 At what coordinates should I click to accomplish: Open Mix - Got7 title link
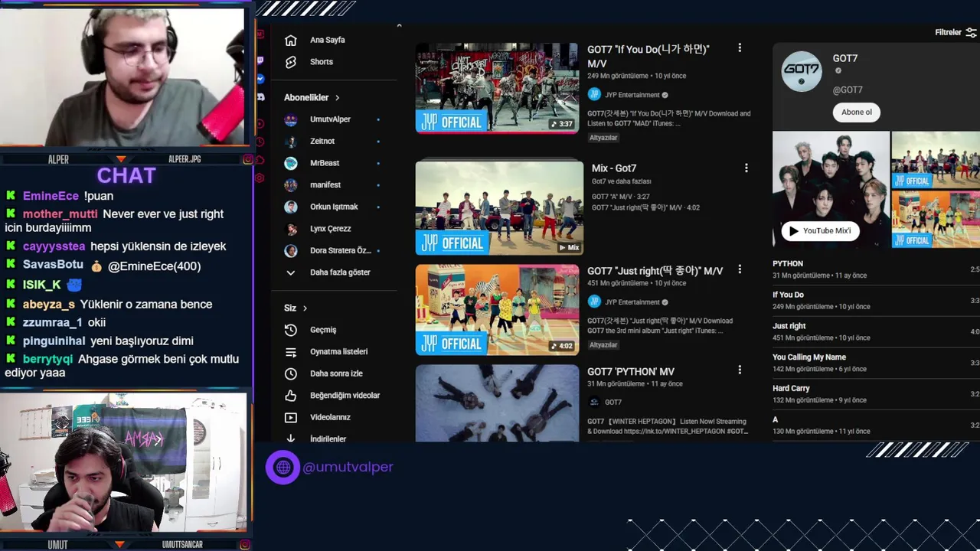tap(614, 168)
